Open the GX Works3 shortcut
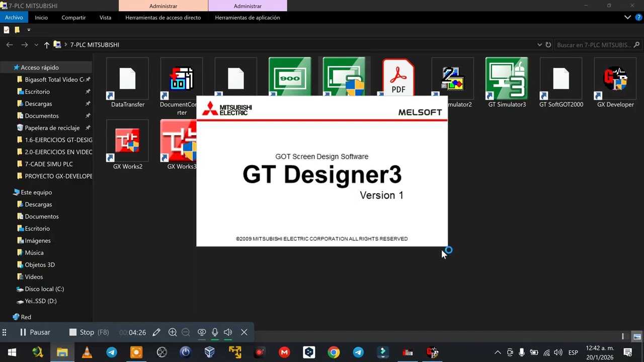This screenshot has width=644, height=362. point(179,145)
